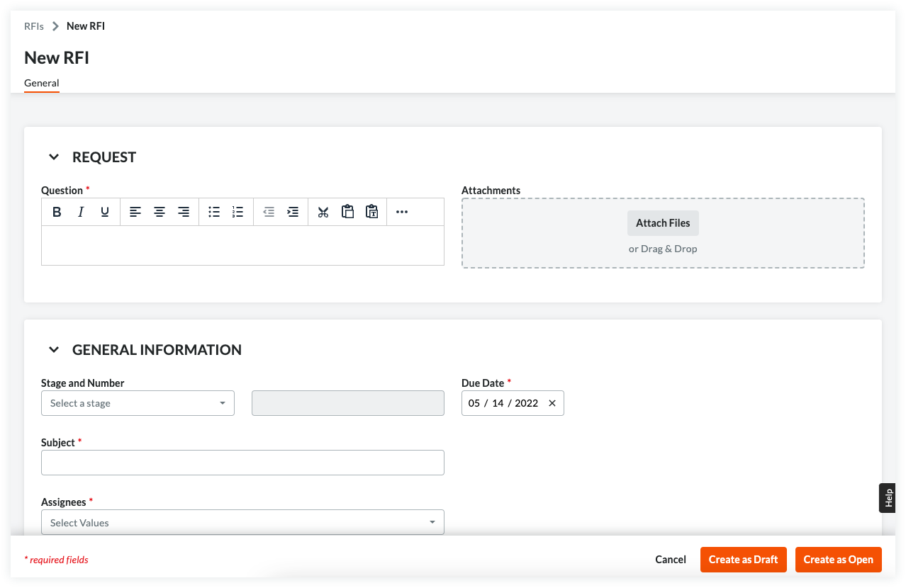
Task: Align Question text to the right
Action: [x=184, y=212]
